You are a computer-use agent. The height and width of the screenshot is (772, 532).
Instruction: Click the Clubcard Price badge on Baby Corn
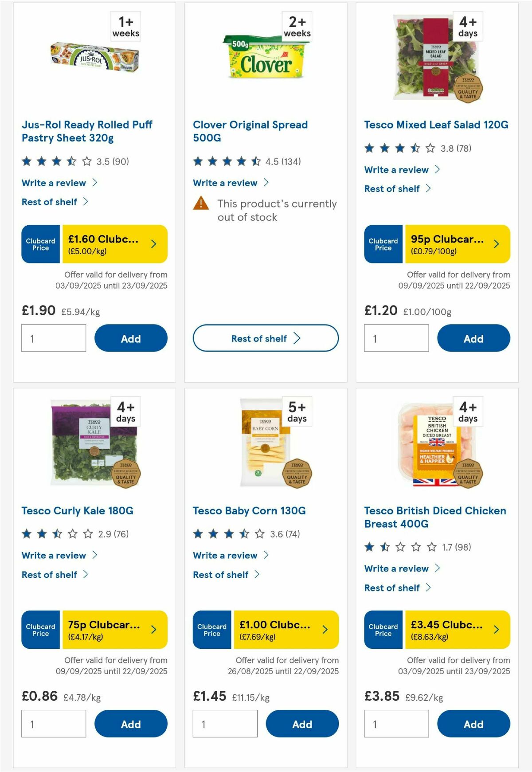click(x=266, y=630)
